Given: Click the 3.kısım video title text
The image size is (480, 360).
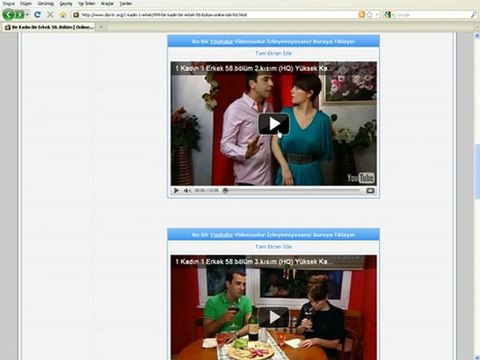Looking at the screenshot, I should (253, 262).
